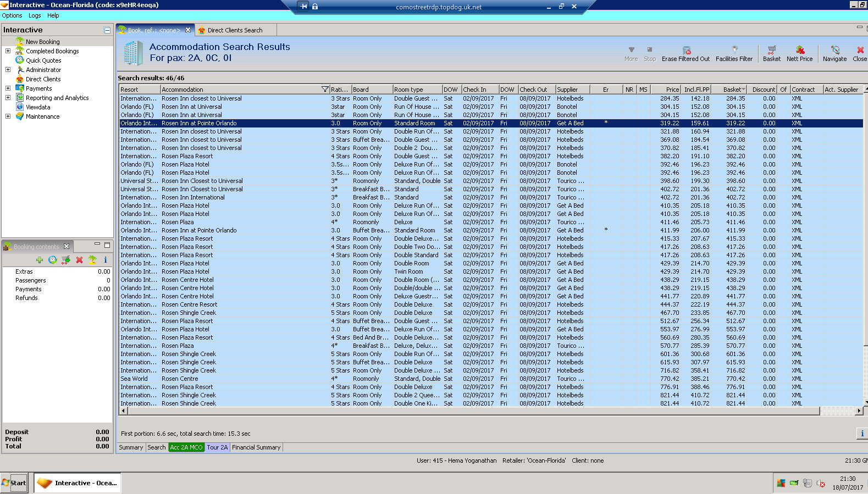Switch to the Direct Clients Search tab
This screenshot has height=494, width=868.
pos(235,30)
